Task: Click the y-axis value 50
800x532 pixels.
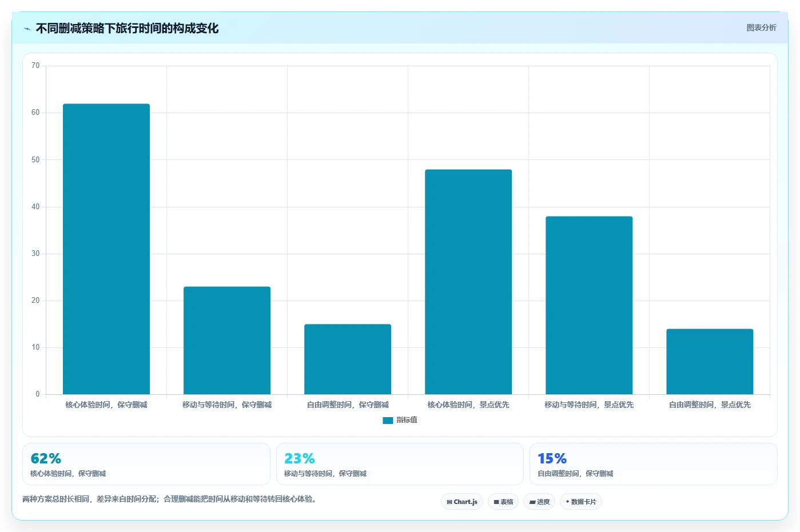Action: pyautogui.click(x=35, y=159)
